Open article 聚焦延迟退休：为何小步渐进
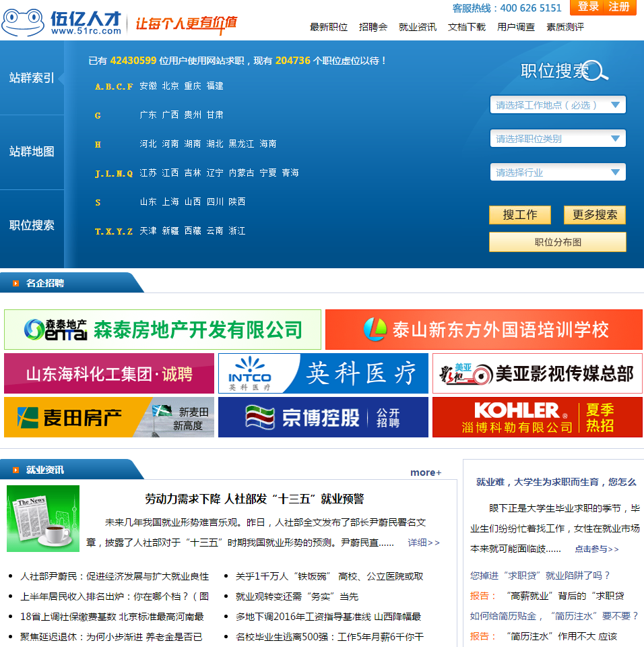This screenshot has width=644, height=647. tap(111, 637)
